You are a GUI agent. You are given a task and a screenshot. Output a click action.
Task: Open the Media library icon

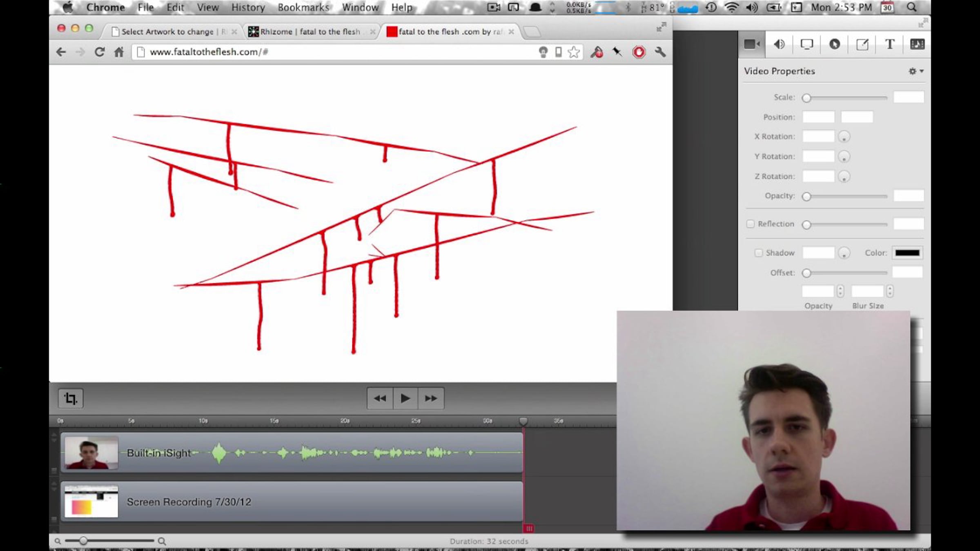pyautogui.click(x=917, y=44)
